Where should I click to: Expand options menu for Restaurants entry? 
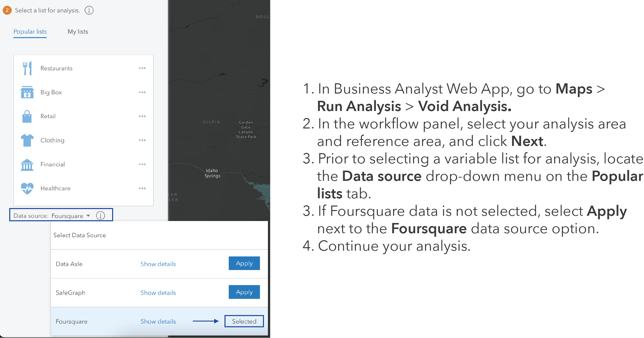coord(143,68)
